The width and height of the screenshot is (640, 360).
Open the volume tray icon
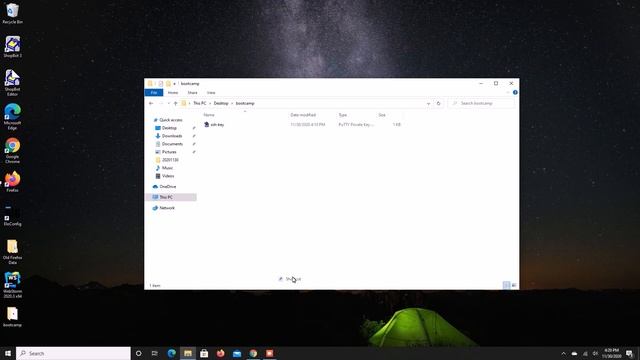(x=595, y=353)
